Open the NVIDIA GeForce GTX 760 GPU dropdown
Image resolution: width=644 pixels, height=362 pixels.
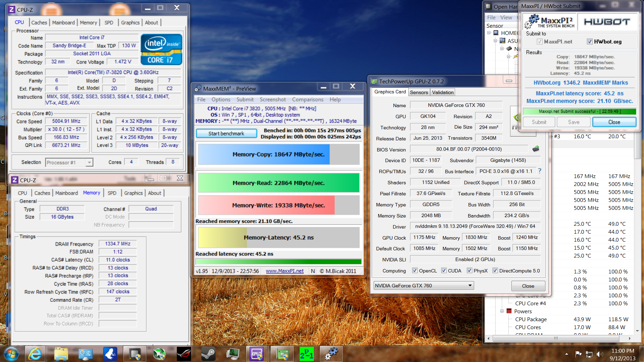424,286
